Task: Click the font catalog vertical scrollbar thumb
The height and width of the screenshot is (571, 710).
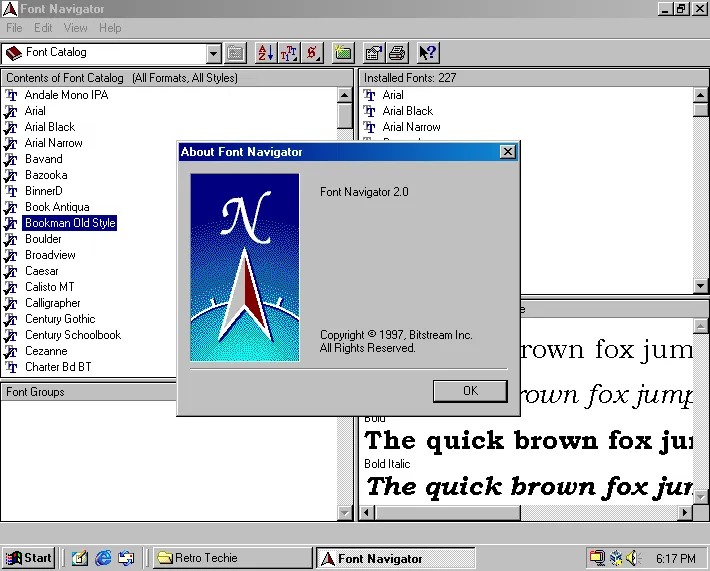Action: coord(345,115)
